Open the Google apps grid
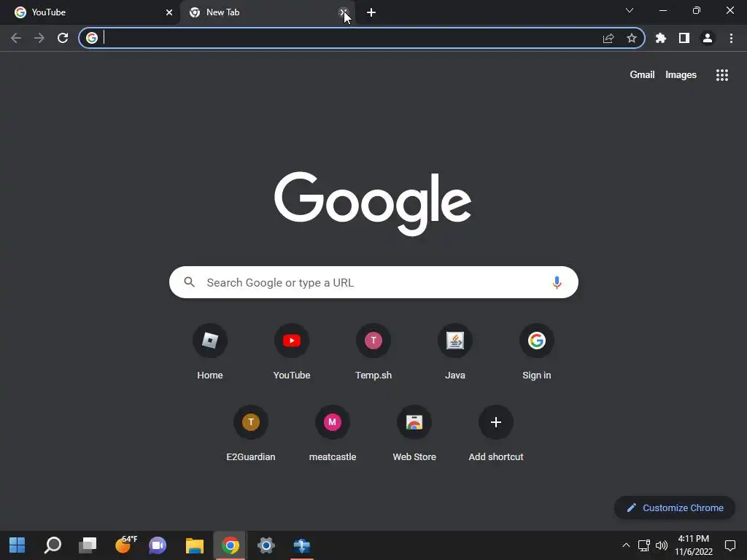Screen dimensions: 747x560 point(721,75)
